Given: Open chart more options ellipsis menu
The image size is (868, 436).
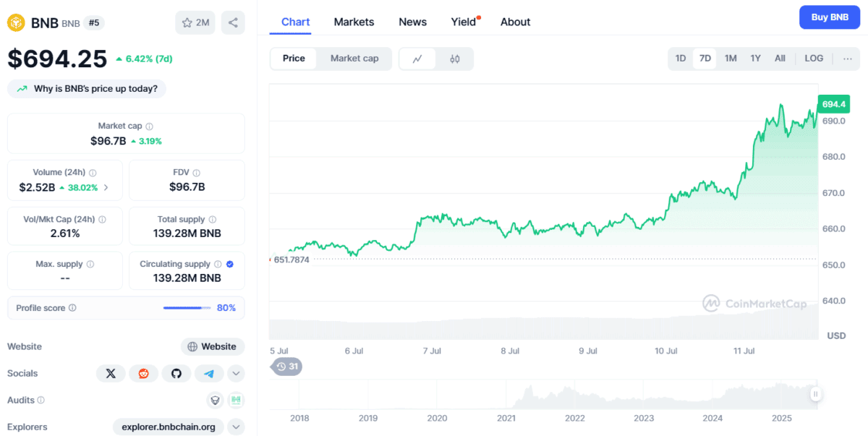Looking at the screenshot, I should (x=848, y=59).
